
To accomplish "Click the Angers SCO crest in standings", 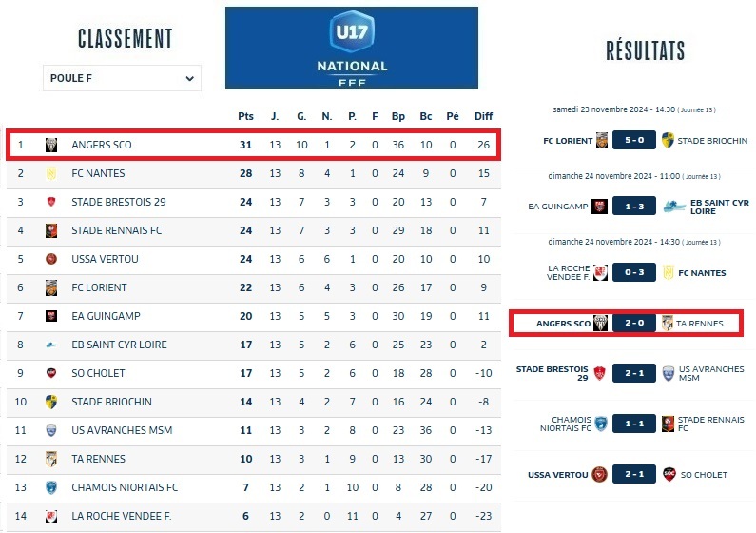I will click(x=51, y=146).
